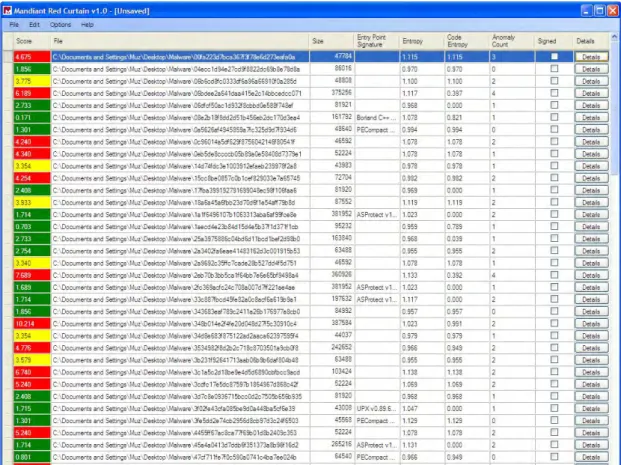Toggle Signed checkbox for score 4.675 row
The image size is (621, 465).
pos(554,57)
